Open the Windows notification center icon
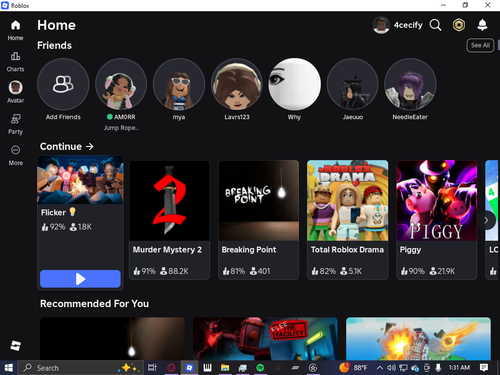 [484, 368]
